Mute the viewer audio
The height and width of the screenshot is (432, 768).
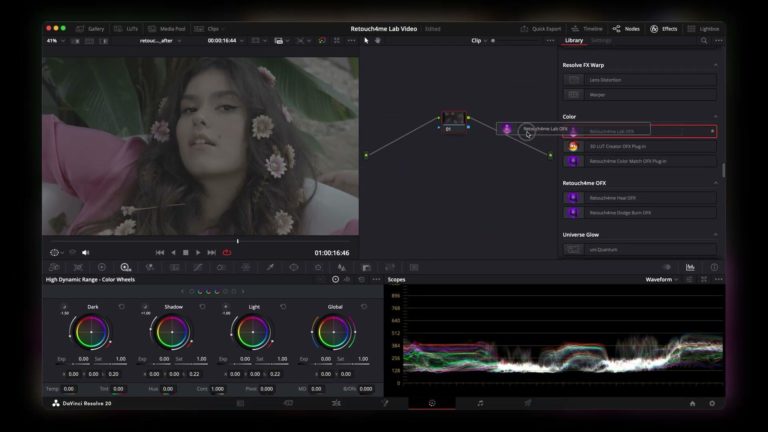(x=86, y=253)
